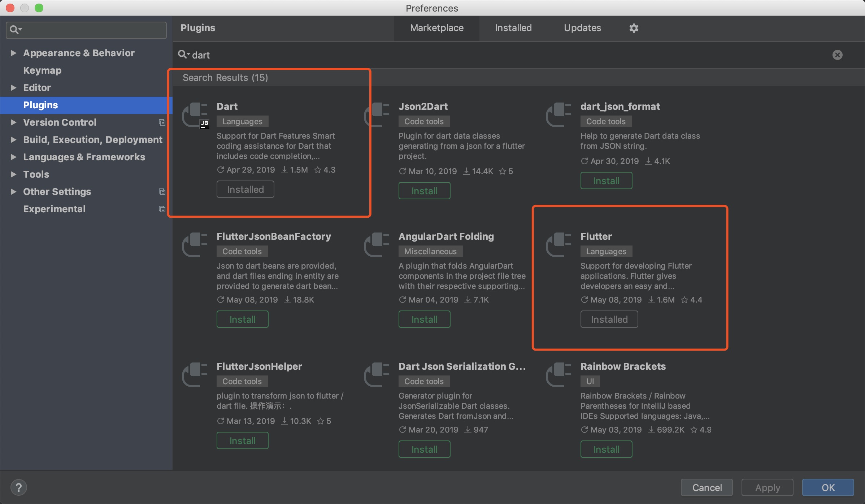Image resolution: width=865 pixels, height=504 pixels.
Task: Click the Dart Json Serialization plugin icon
Action: pos(377,375)
